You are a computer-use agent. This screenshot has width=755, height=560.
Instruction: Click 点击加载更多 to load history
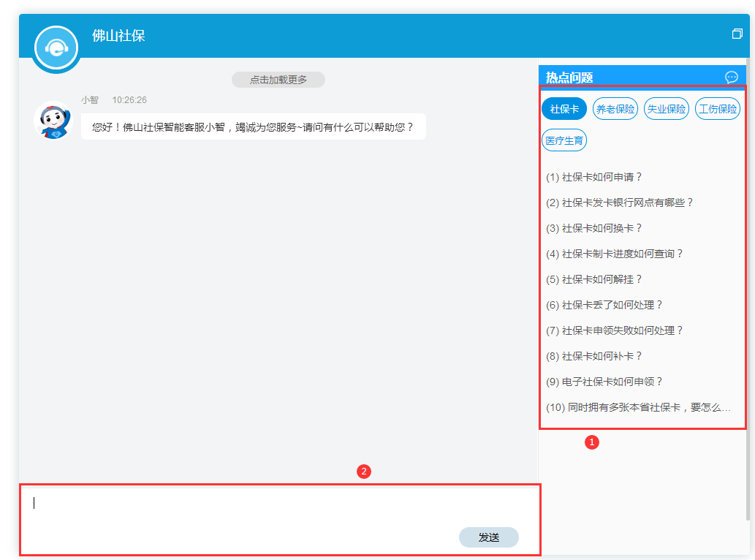278,80
